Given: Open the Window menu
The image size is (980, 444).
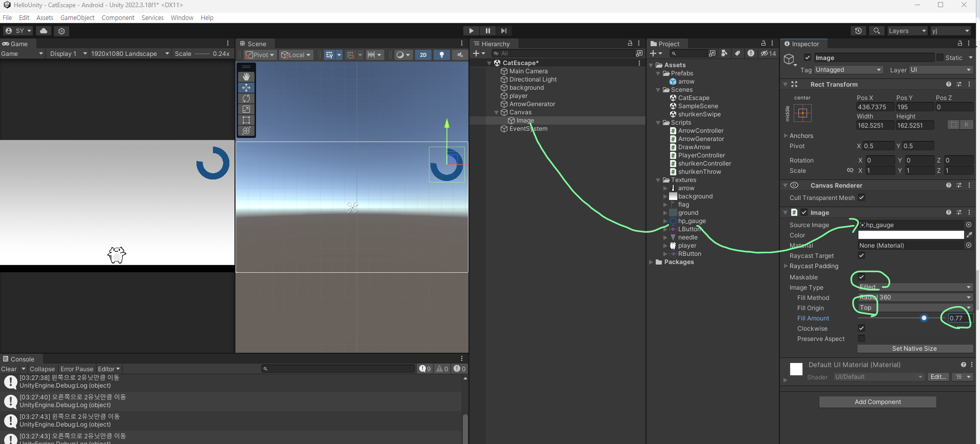Looking at the screenshot, I should coord(182,17).
